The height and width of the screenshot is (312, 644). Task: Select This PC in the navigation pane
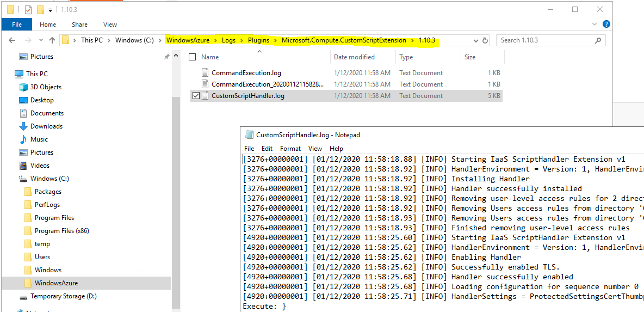tap(36, 74)
